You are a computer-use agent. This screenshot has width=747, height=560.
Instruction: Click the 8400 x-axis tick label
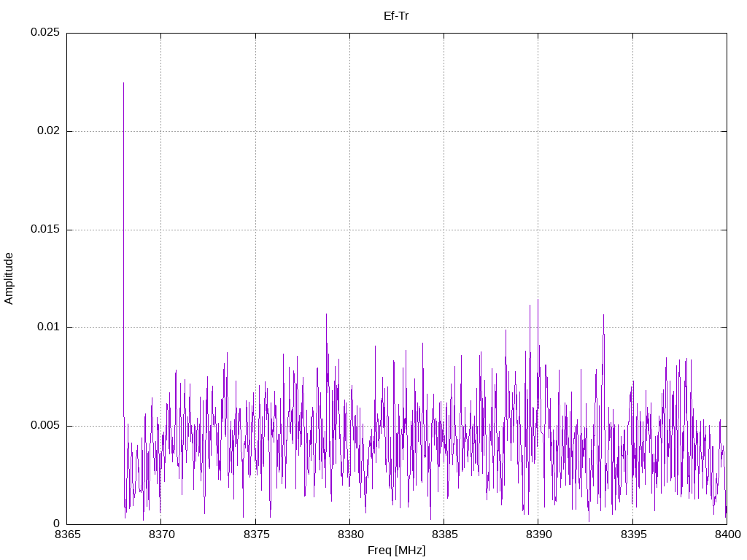pyautogui.click(x=727, y=534)
